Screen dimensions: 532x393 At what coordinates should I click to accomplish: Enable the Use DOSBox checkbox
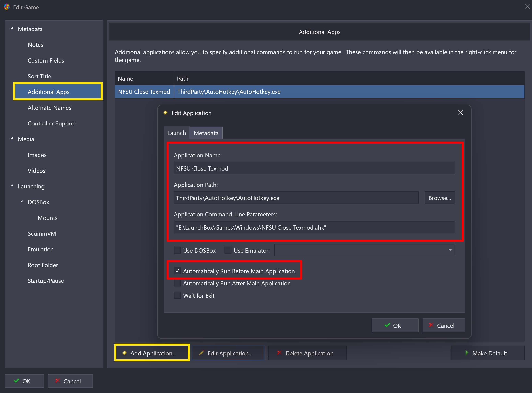[x=177, y=250]
